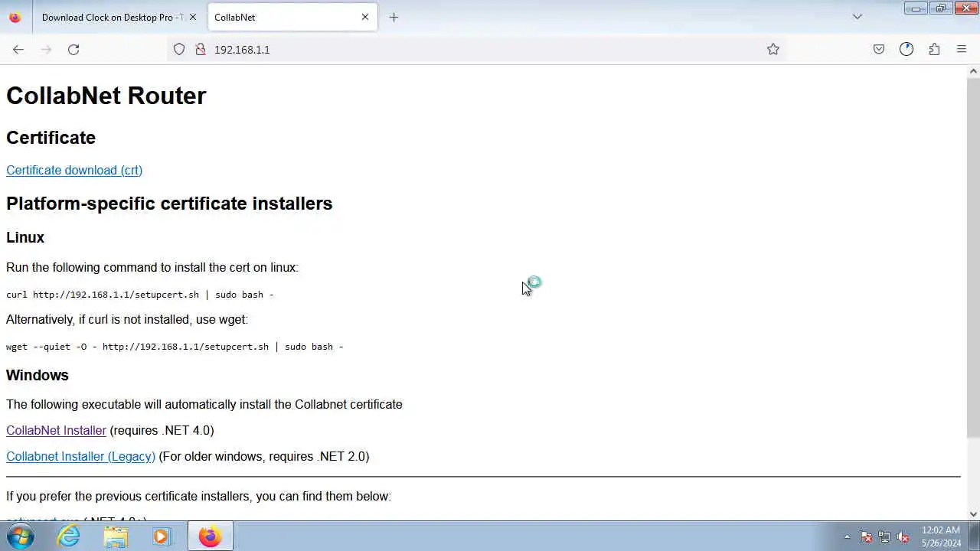
Task: Open the media player taskbar icon
Action: point(162,536)
